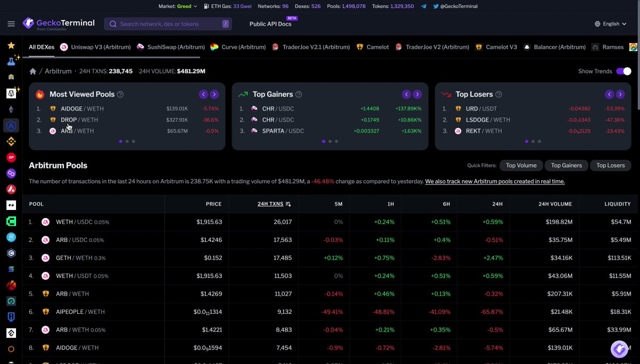Select the All DEXes tab

(42, 47)
